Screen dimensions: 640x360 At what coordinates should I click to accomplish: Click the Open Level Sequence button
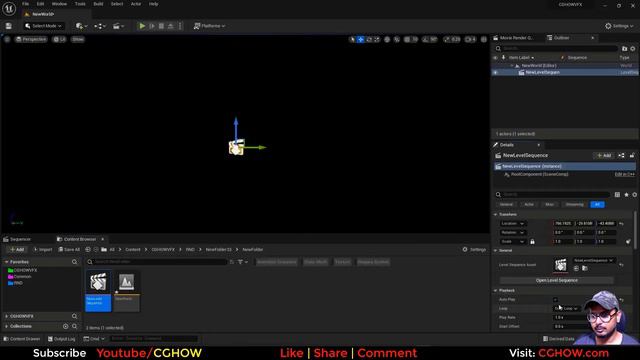point(556,280)
